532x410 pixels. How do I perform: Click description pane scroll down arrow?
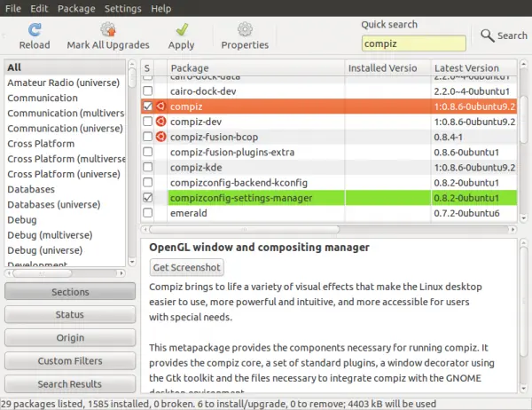[524, 388]
